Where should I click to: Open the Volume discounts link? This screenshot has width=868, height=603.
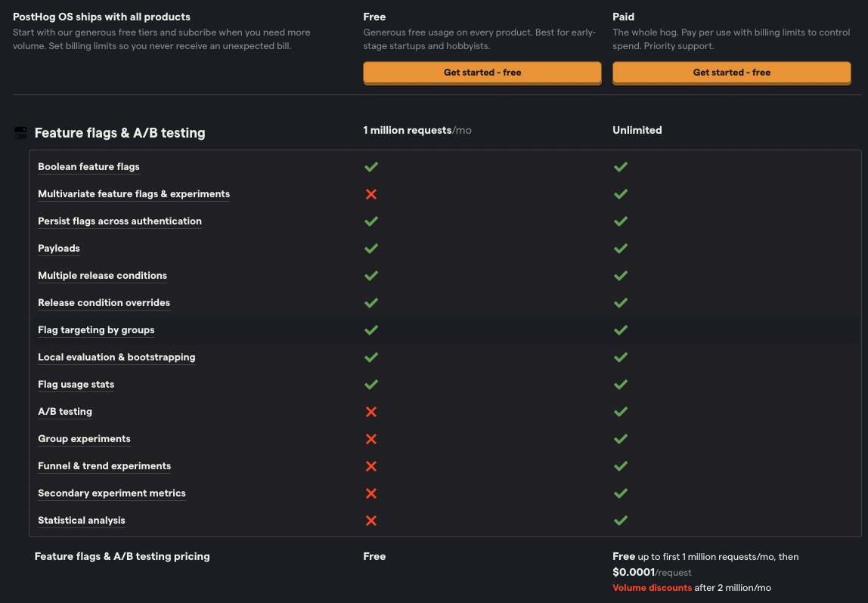[652, 587]
